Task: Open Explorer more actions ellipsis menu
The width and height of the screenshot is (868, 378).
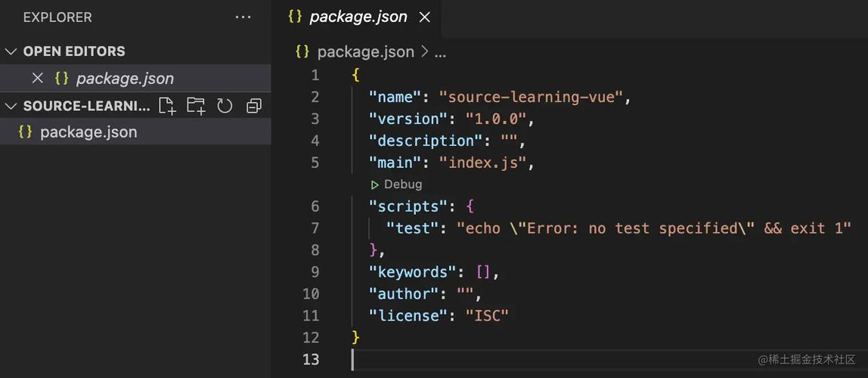Action: pyautogui.click(x=243, y=17)
